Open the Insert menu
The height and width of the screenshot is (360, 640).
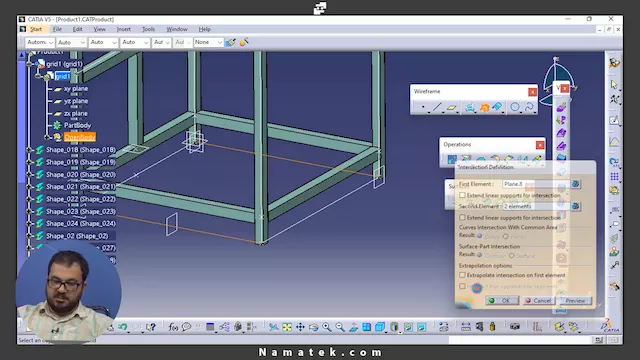tap(124, 29)
